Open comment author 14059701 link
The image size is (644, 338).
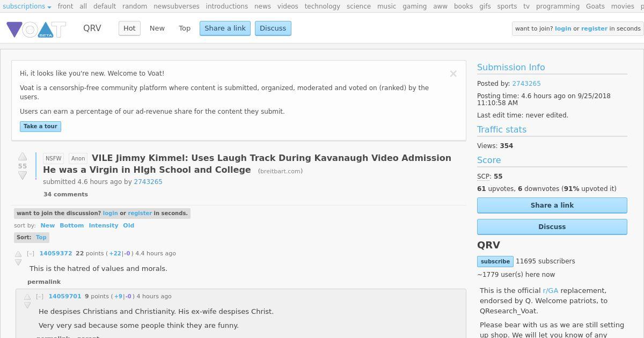pyautogui.click(x=65, y=296)
